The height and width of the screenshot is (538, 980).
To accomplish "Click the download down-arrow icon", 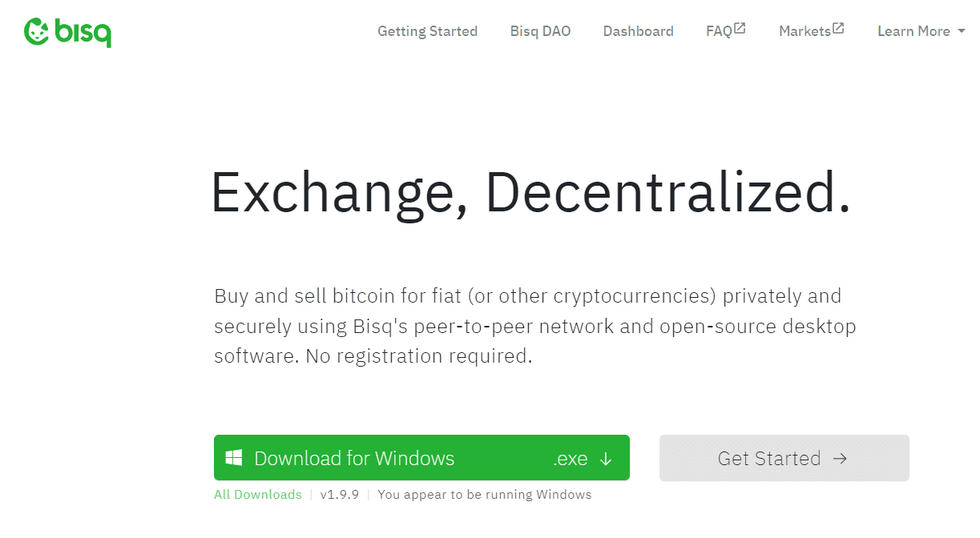I will click(606, 459).
